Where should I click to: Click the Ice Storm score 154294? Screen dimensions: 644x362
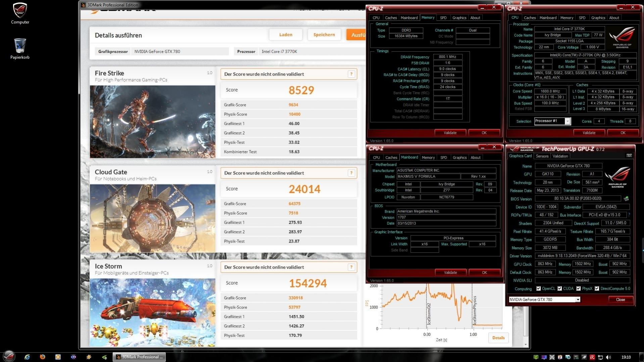pyautogui.click(x=308, y=283)
